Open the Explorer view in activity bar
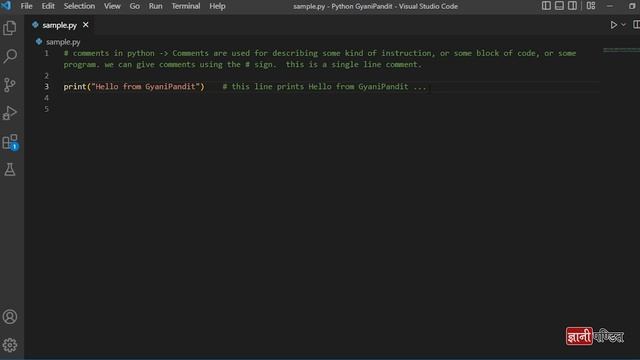 click(10, 28)
